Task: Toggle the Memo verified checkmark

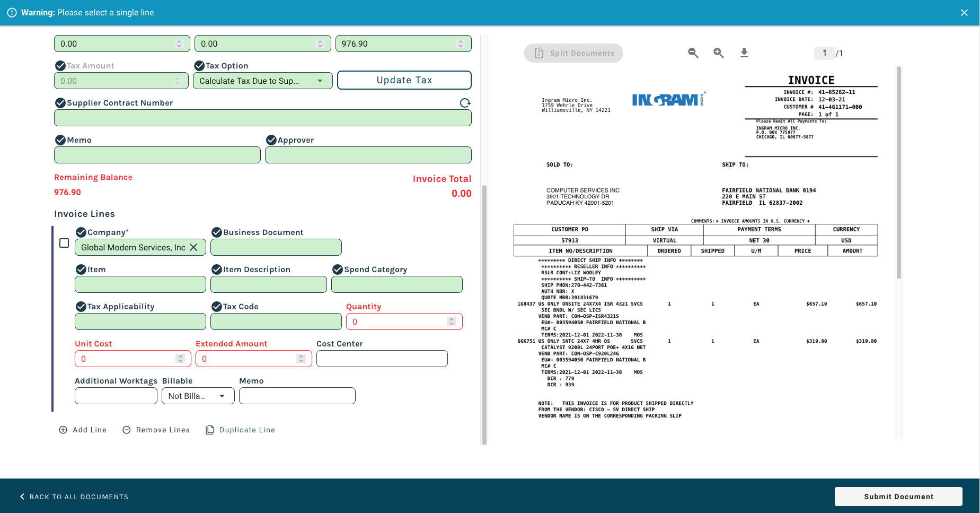Action: (x=60, y=140)
